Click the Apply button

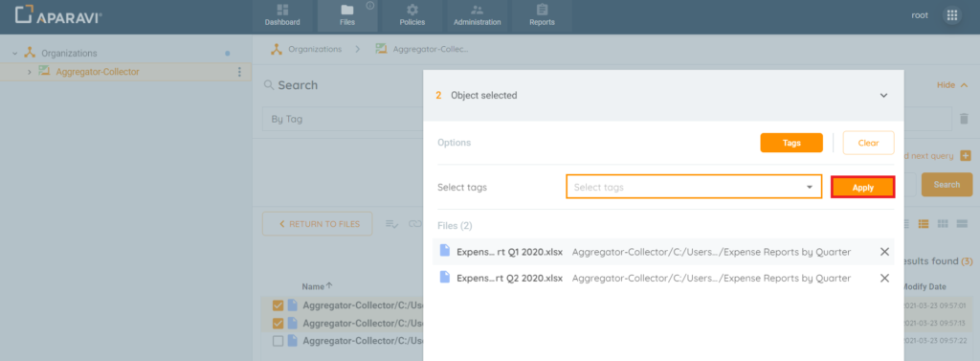tap(862, 187)
